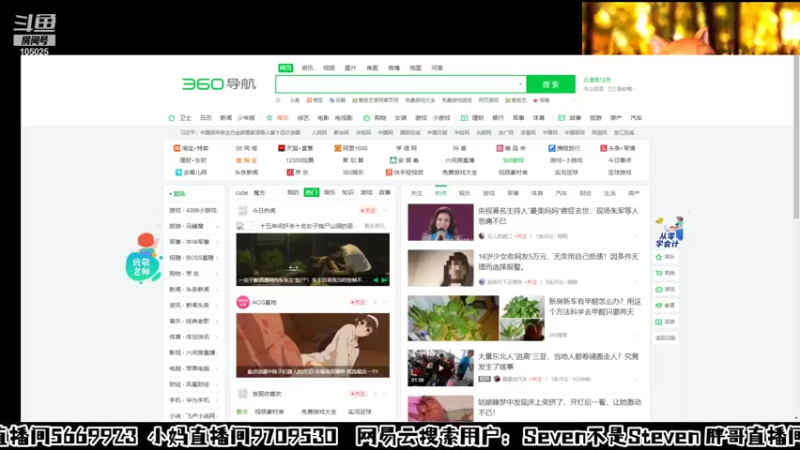
Task: Select the 地图 search tab
Action: click(415, 68)
